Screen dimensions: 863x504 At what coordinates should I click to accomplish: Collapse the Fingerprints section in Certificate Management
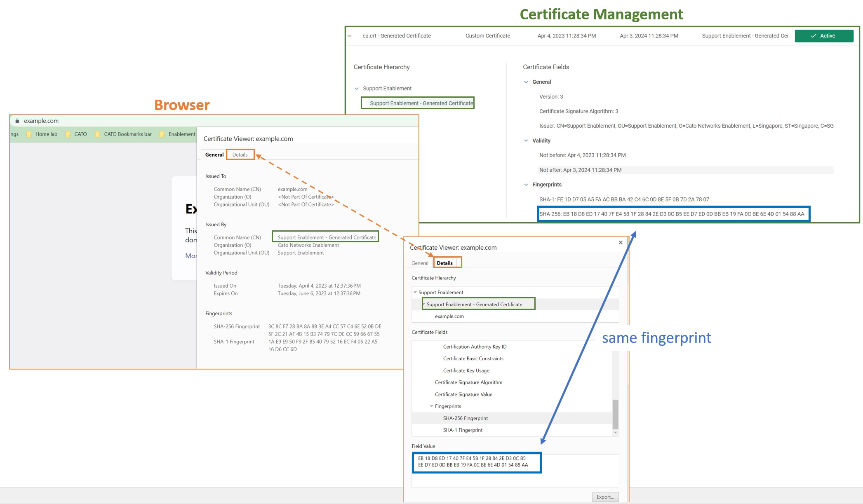pyautogui.click(x=526, y=185)
